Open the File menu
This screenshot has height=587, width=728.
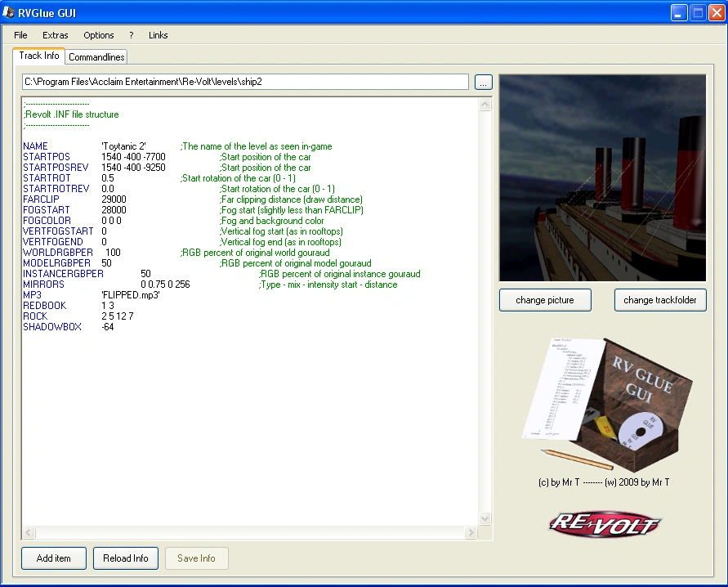[x=20, y=35]
